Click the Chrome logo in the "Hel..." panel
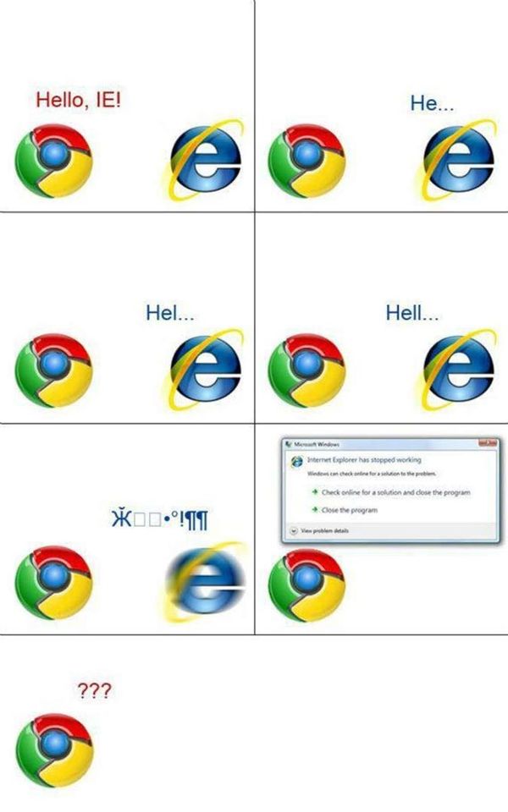The width and height of the screenshot is (508, 812). click(54, 370)
